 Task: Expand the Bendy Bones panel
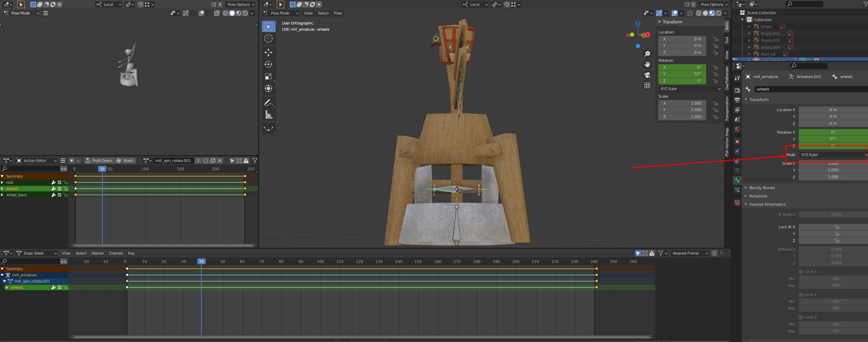(x=762, y=188)
